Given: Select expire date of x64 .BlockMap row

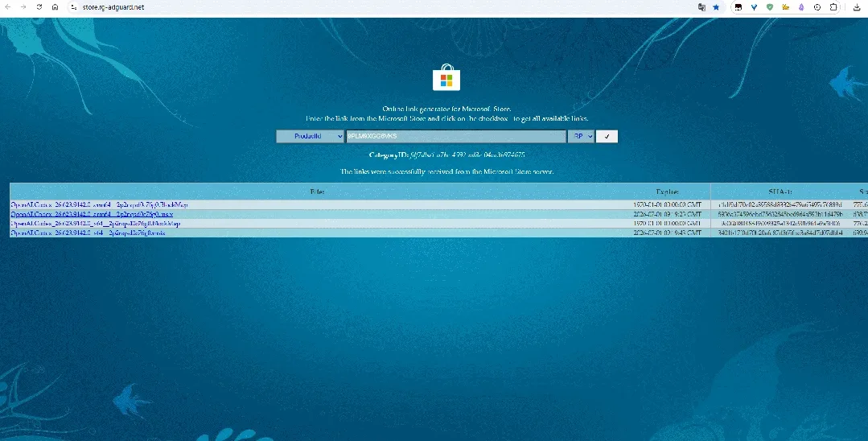Looking at the screenshot, I should (x=667, y=223).
